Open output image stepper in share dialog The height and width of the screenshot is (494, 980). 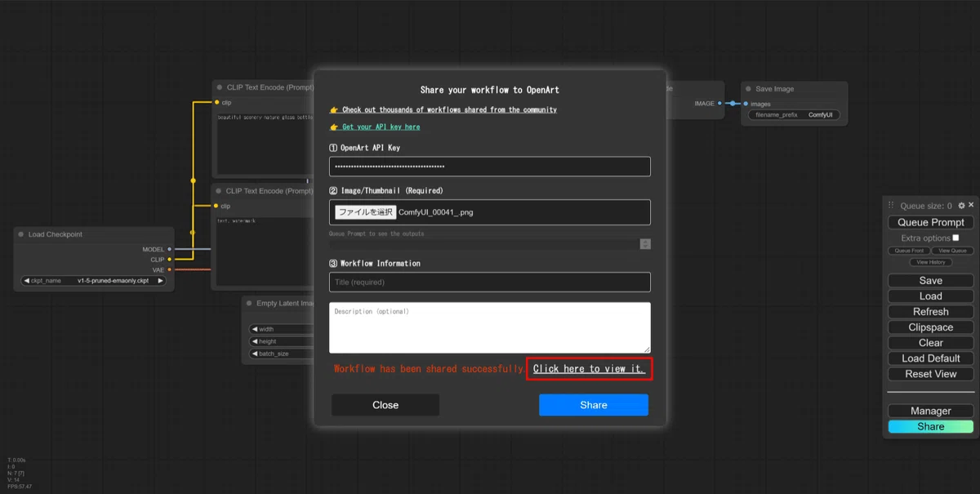tap(645, 244)
